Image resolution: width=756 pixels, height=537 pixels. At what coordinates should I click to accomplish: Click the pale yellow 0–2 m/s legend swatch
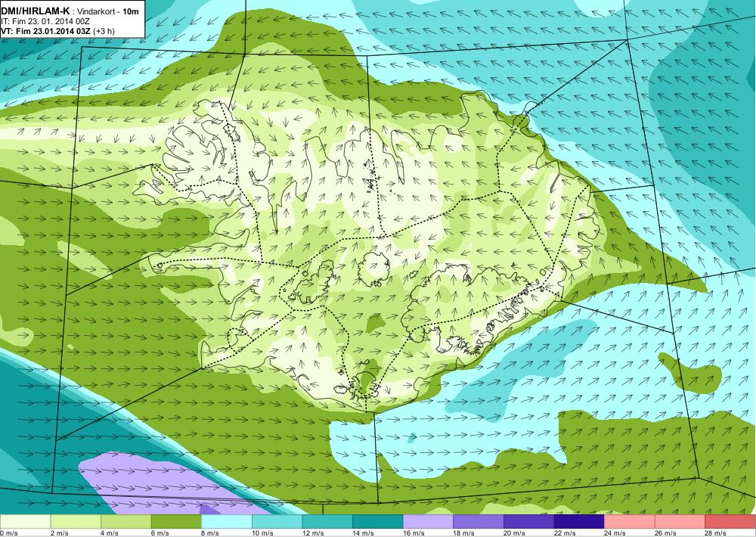(25, 522)
